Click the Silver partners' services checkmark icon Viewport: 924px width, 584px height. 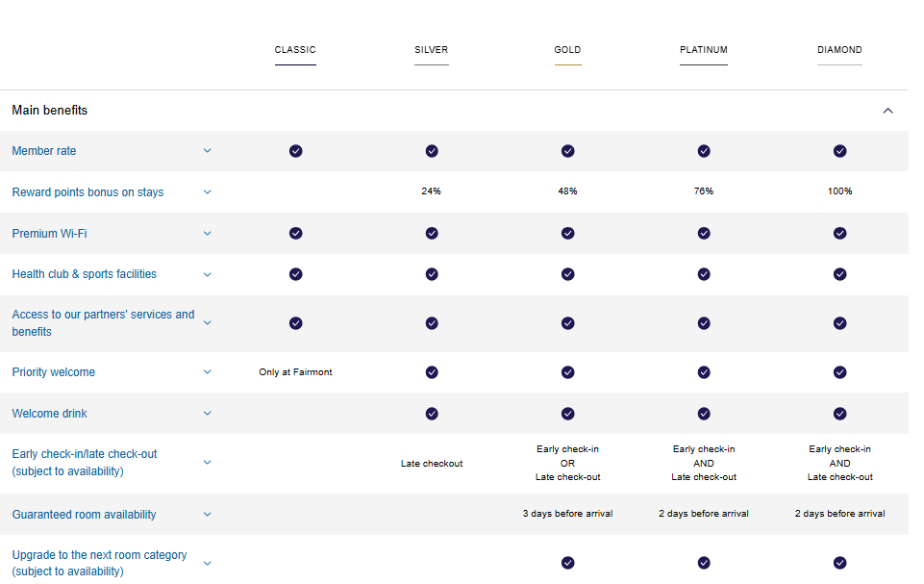pos(432,323)
